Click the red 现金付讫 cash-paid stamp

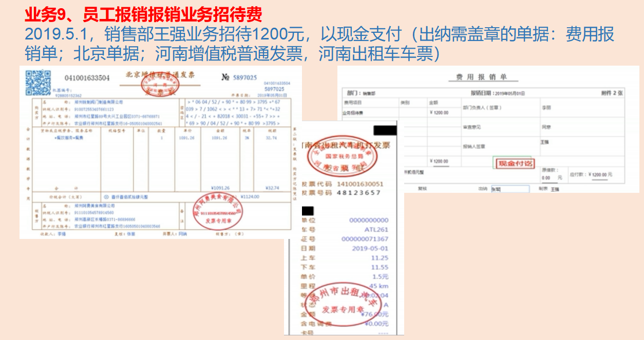coord(515,164)
